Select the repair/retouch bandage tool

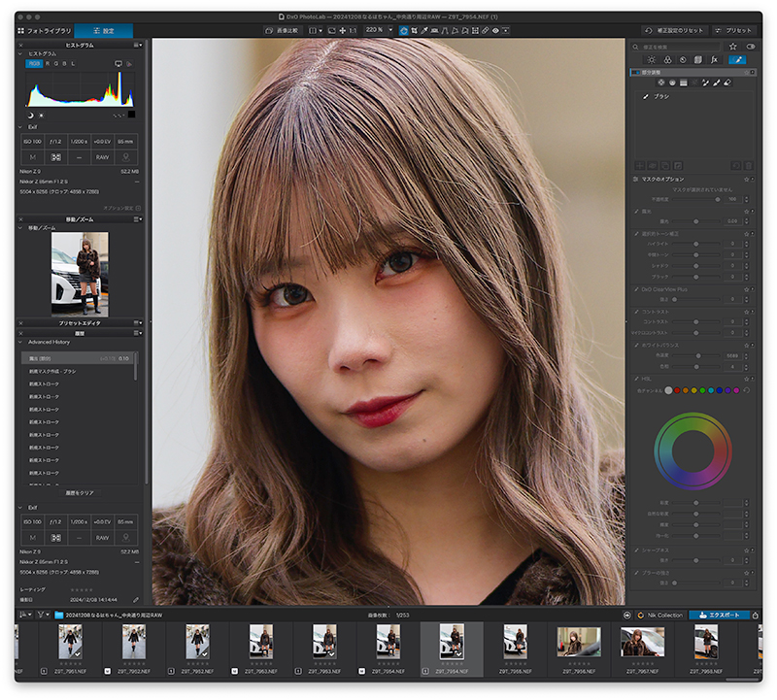click(485, 31)
